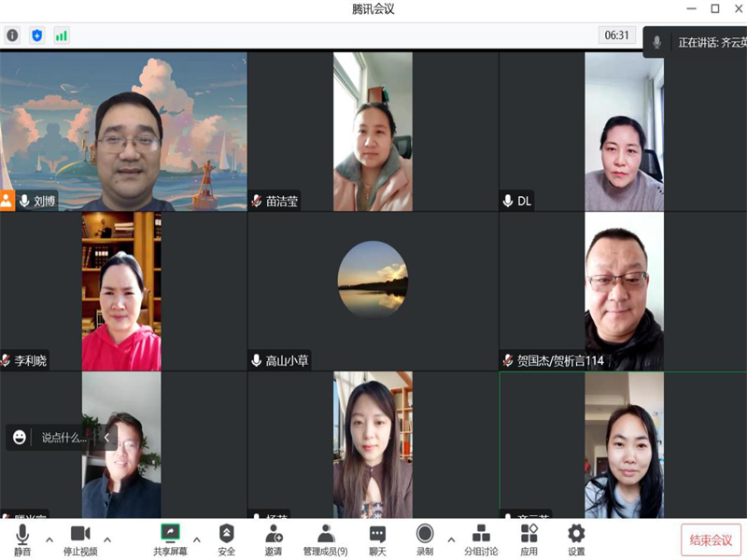Open 设置 settings gear
This screenshot has height=560, width=747.
click(576, 539)
